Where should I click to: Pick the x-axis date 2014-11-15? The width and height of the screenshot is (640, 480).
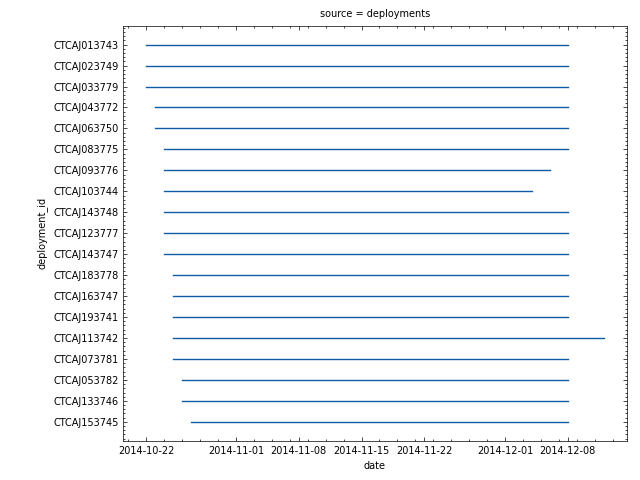click(x=362, y=451)
